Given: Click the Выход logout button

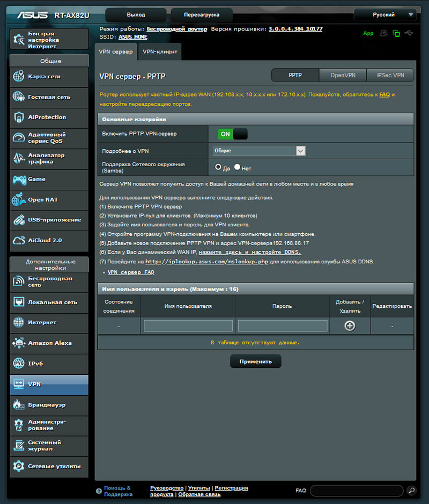Looking at the screenshot, I should pyautogui.click(x=136, y=15).
